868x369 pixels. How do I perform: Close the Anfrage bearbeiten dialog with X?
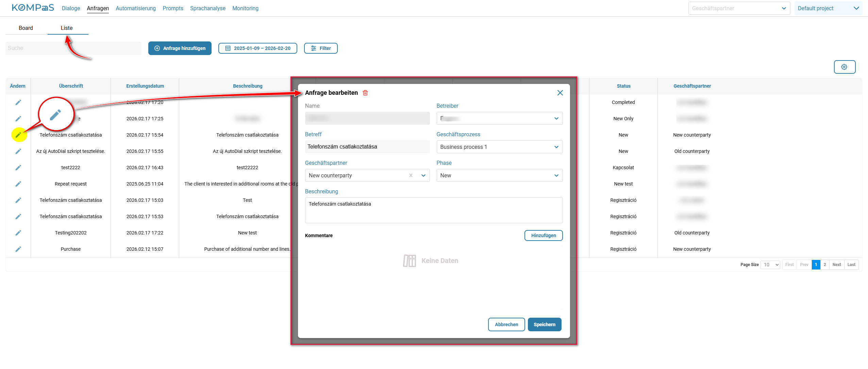[x=560, y=93]
